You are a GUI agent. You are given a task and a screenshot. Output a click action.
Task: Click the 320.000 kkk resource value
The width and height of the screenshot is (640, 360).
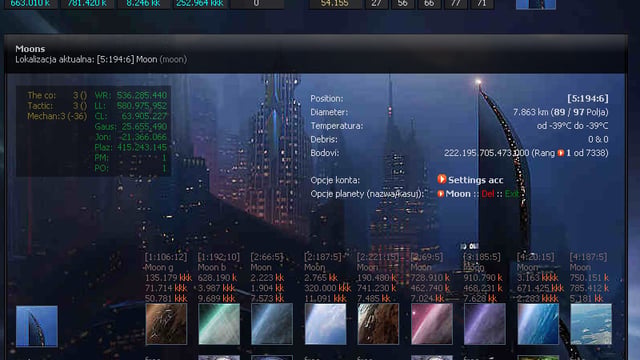pyautogui.click(x=327, y=288)
